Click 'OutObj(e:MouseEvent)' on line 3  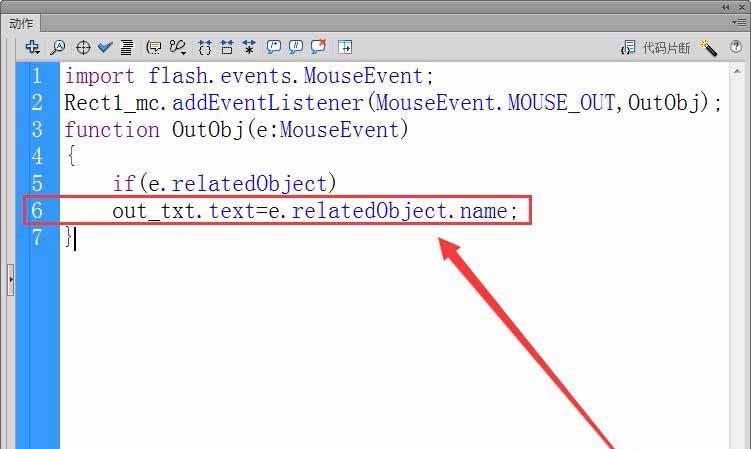[x=290, y=130]
